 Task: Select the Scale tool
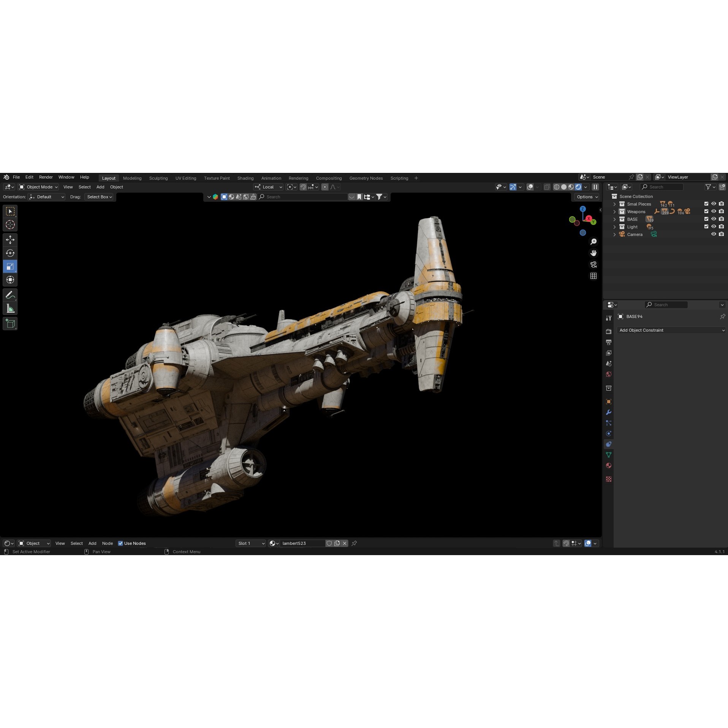pos(10,266)
